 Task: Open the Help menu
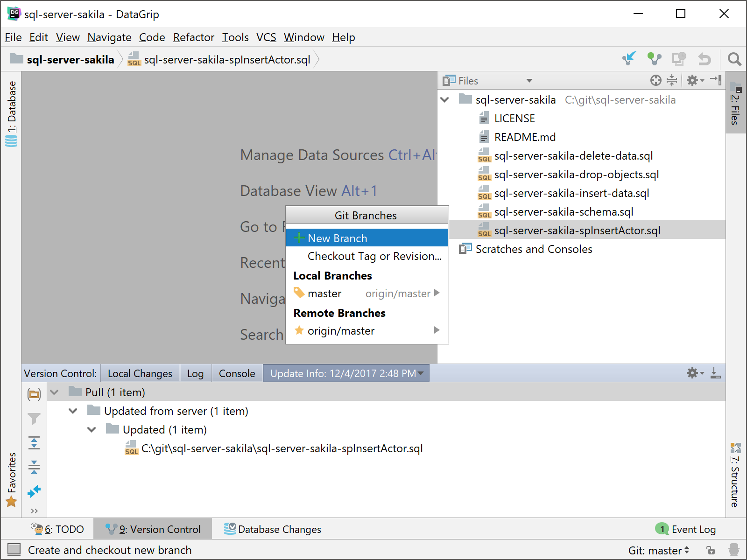point(344,37)
